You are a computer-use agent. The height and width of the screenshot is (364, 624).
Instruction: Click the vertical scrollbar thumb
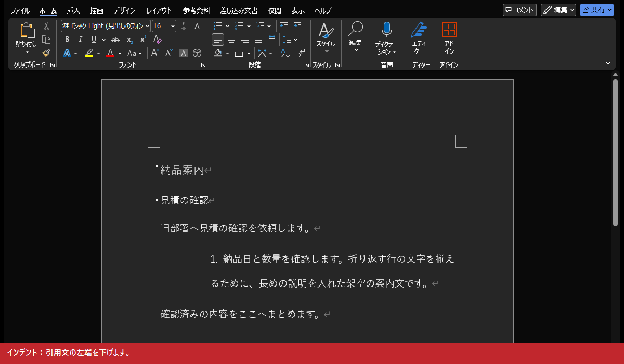pyautogui.click(x=615, y=152)
